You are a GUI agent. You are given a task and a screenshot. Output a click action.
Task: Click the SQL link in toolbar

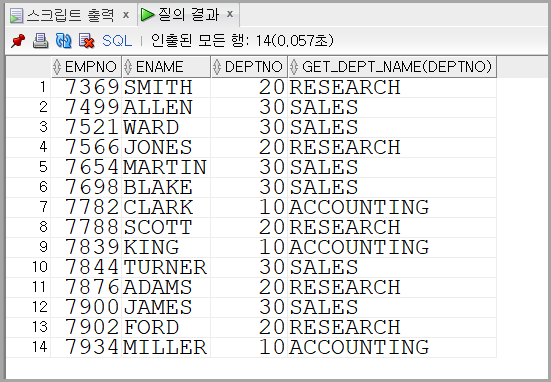point(117,41)
